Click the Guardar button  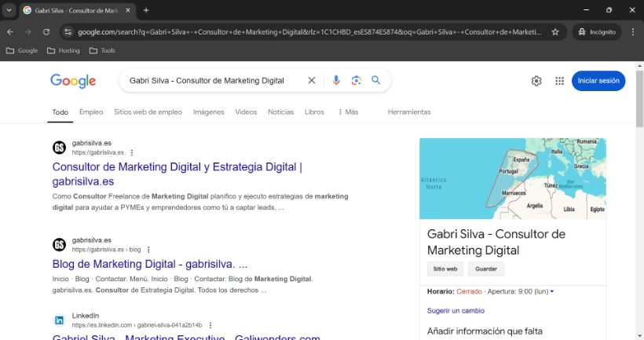click(x=486, y=269)
